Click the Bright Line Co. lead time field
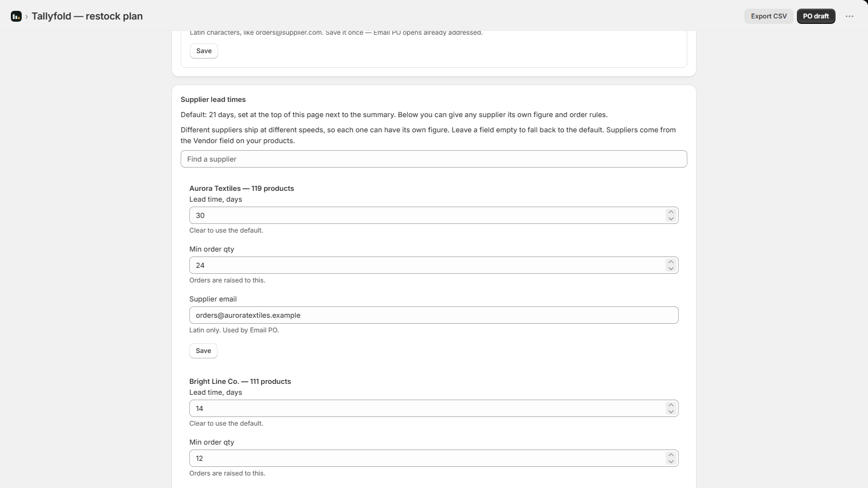The image size is (868, 488). coord(434,408)
